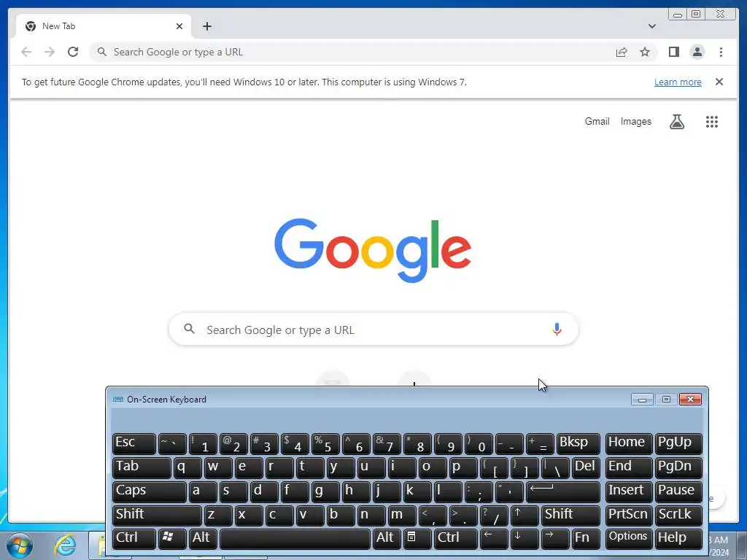Tap the letter q key

187,467
